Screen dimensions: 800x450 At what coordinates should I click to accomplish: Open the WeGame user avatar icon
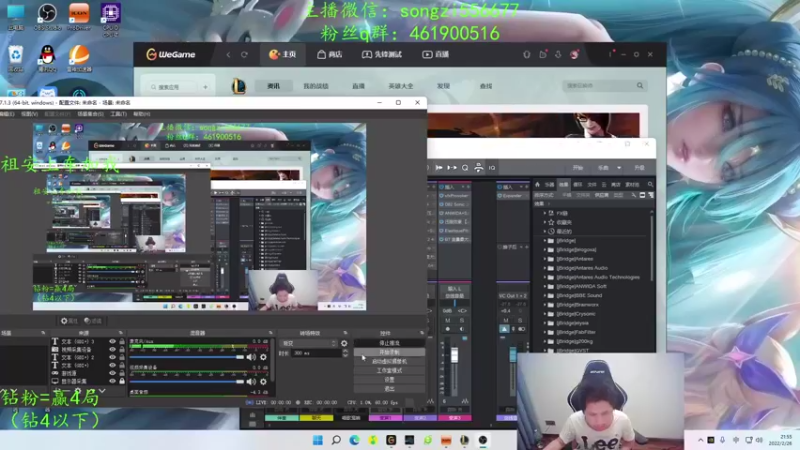click(x=574, y=54)
